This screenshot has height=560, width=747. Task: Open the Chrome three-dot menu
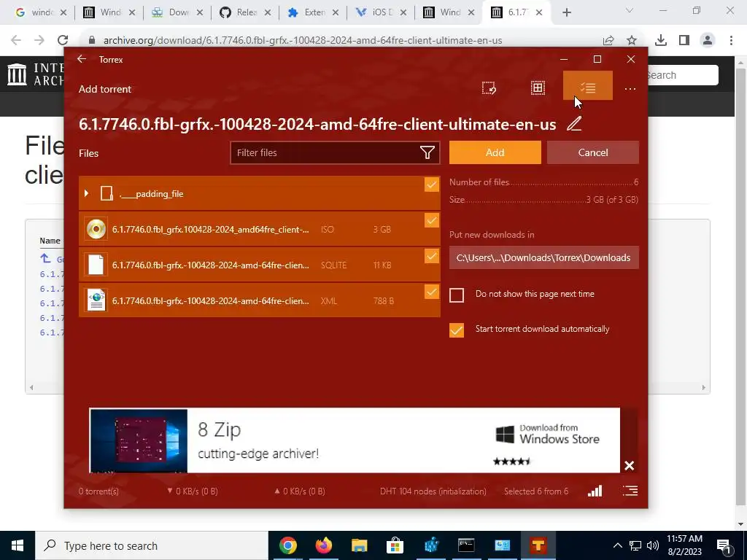click(x=731, y=40)
